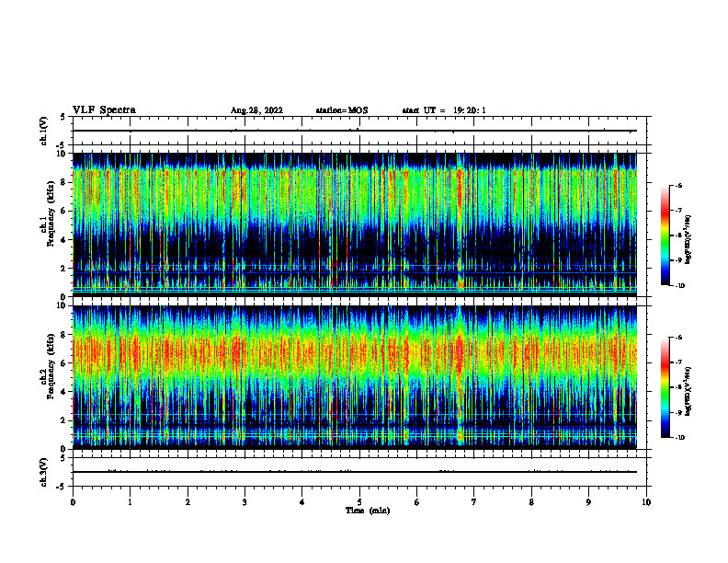Click the ch.1(V) waveform trace line

[355, 131]
